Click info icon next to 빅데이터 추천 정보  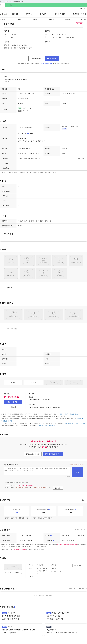[15, 607]
